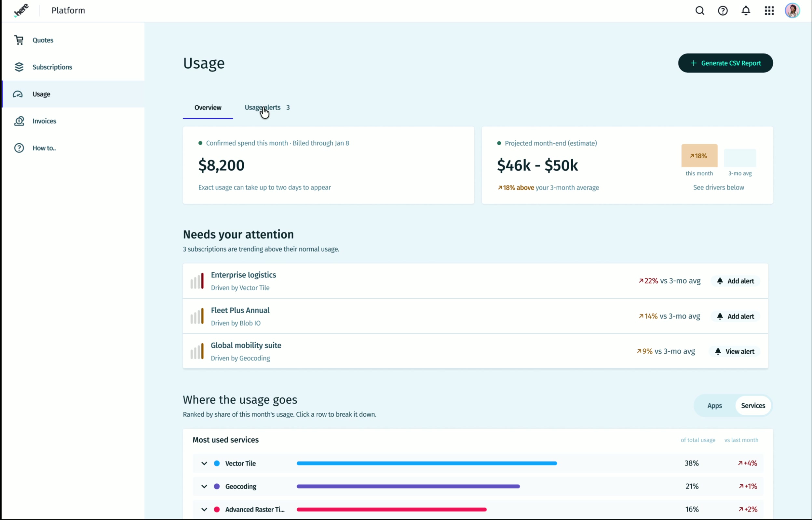Add alert for Enterprise logistics
Viewport: 812px width, 520px height.
(x=735, y=281)
